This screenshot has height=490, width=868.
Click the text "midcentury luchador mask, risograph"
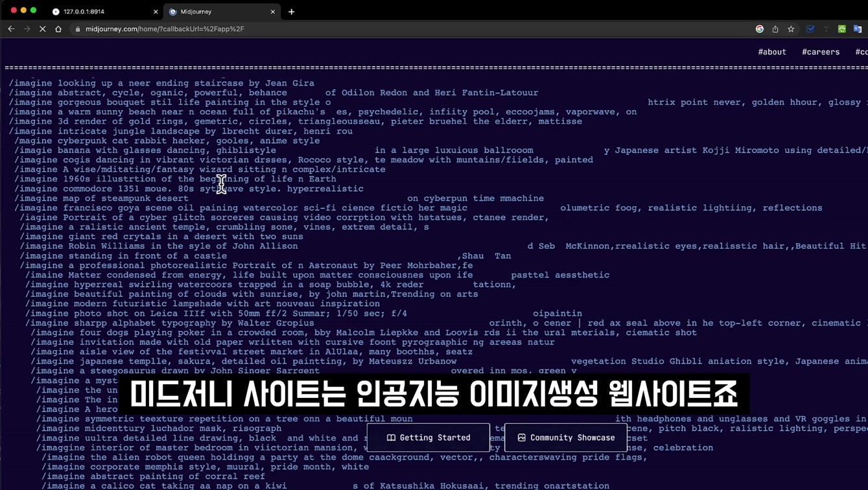[x=183, y=428]
